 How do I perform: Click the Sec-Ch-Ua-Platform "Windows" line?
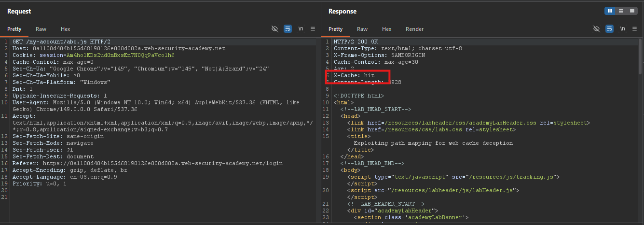(x=61, y=83)
